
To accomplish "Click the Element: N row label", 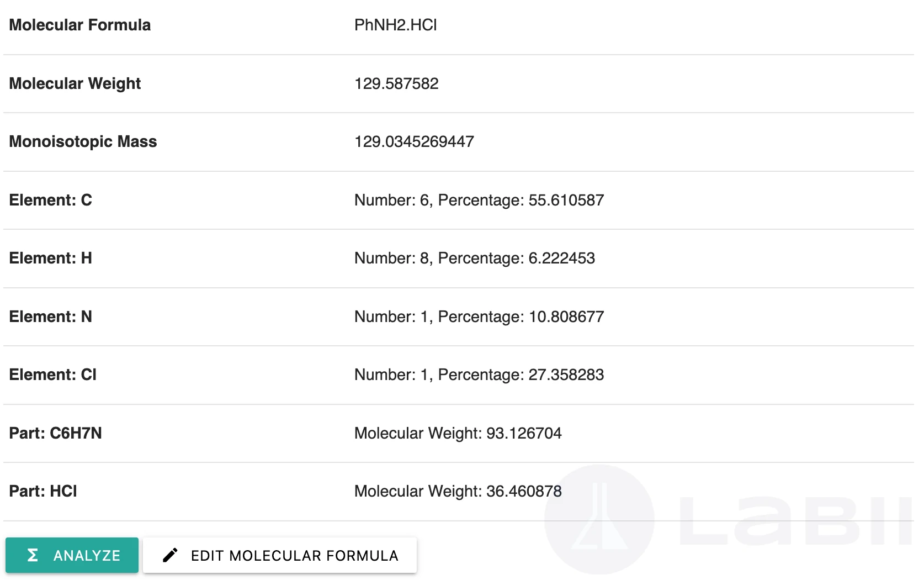I will point(51,317).
